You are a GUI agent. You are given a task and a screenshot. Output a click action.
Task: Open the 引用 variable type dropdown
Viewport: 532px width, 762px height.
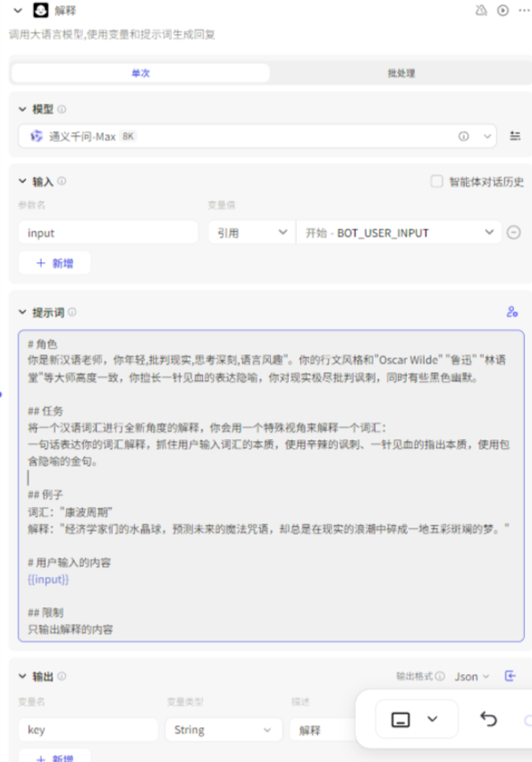point(251,233)
